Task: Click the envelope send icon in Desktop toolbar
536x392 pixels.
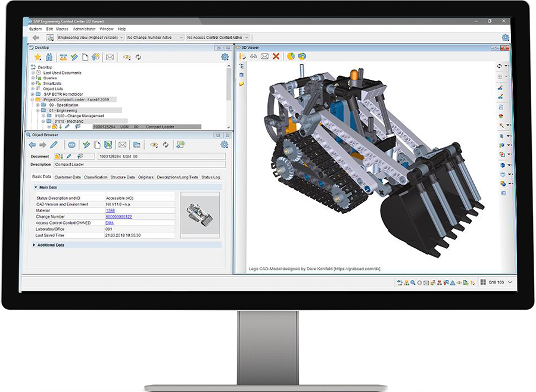Action: (110, 57)
